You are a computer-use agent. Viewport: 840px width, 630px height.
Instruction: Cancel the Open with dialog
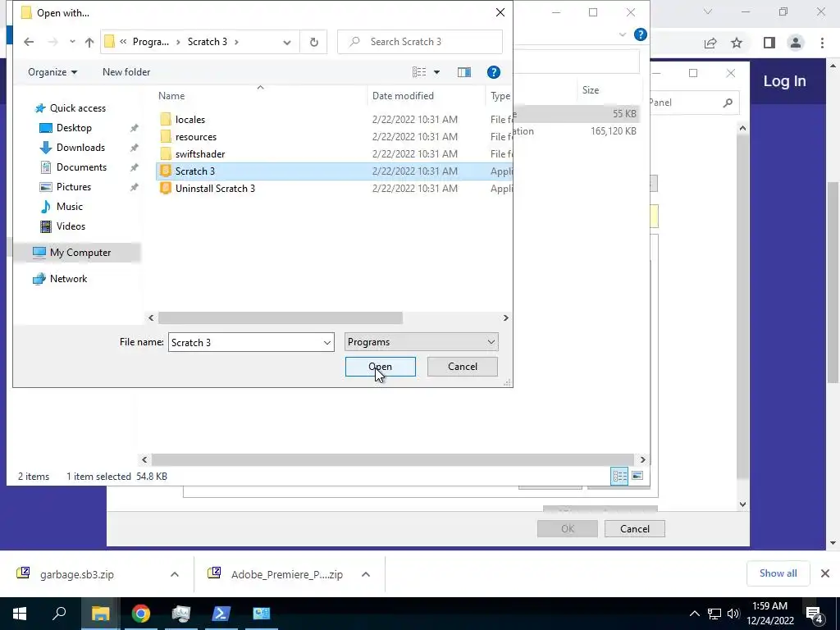(x=463, y=367)
